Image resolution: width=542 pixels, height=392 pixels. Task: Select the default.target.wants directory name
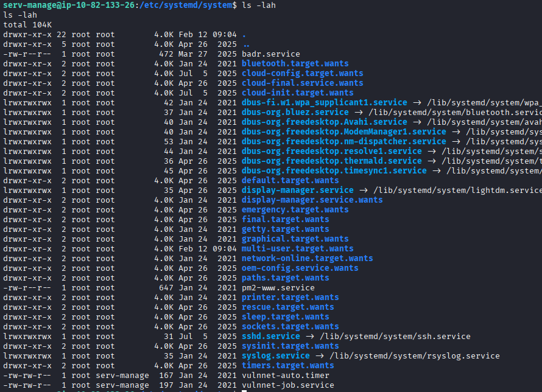point(290,180)
